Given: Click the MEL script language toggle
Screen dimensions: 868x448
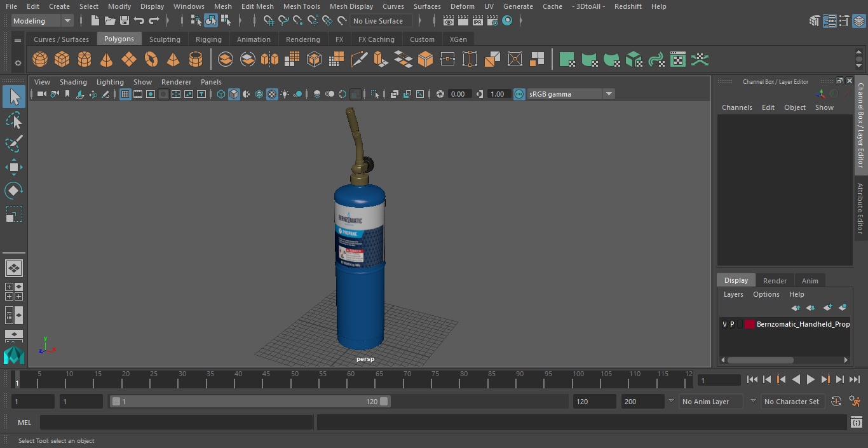Looking at the screenshot, I should click(24, 423).
